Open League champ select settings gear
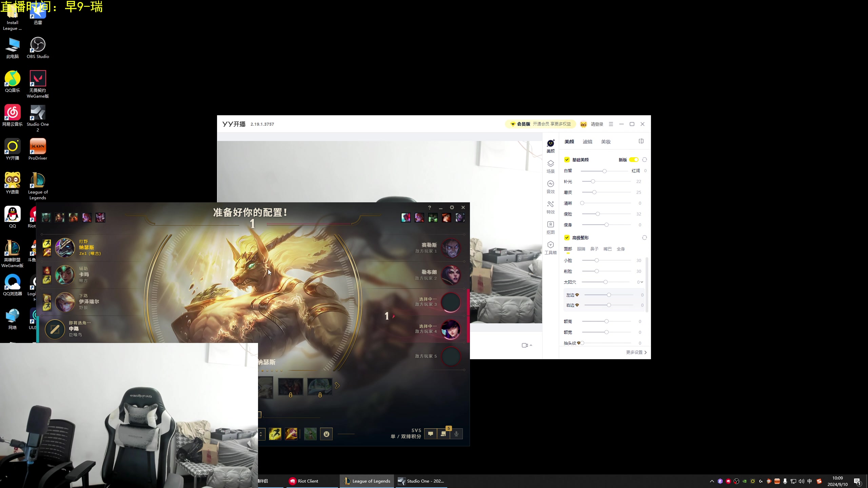 tap(452, 207)
